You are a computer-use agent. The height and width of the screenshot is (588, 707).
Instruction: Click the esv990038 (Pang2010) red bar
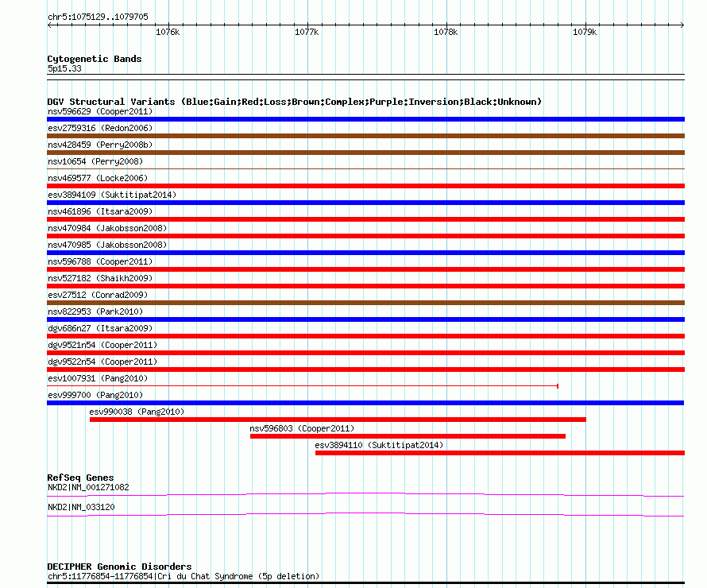coord(338,420)
